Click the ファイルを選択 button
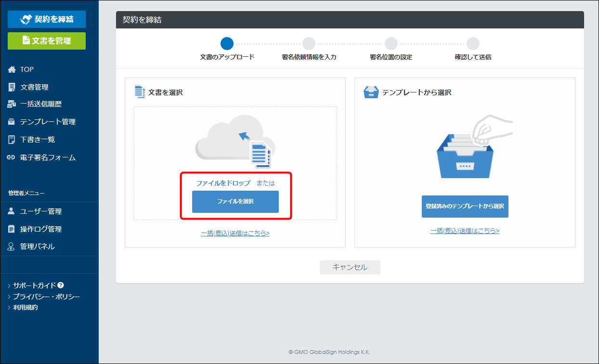599x364 pixels. pyautogui.click(x=235, y=202)
